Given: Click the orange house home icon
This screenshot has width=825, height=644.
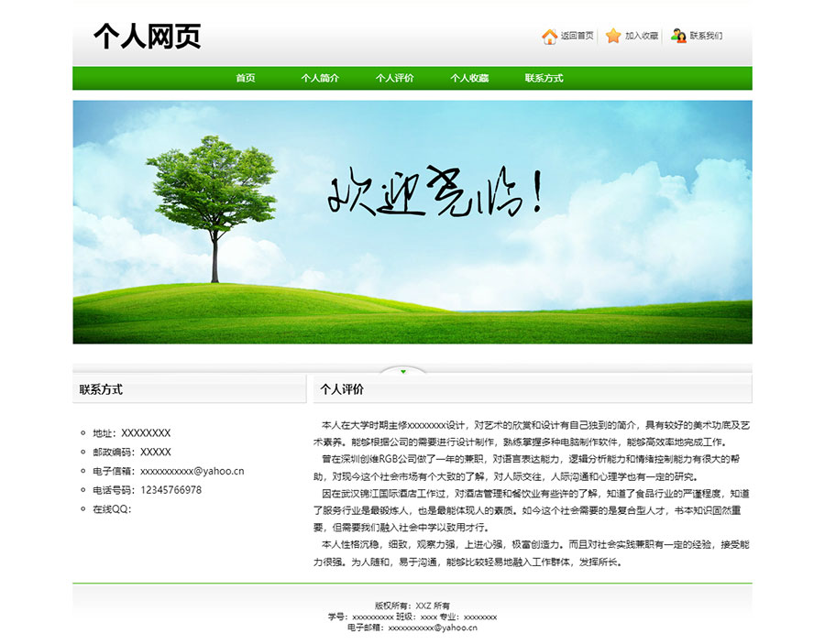Looking at the screenshot, I should 549,37.
